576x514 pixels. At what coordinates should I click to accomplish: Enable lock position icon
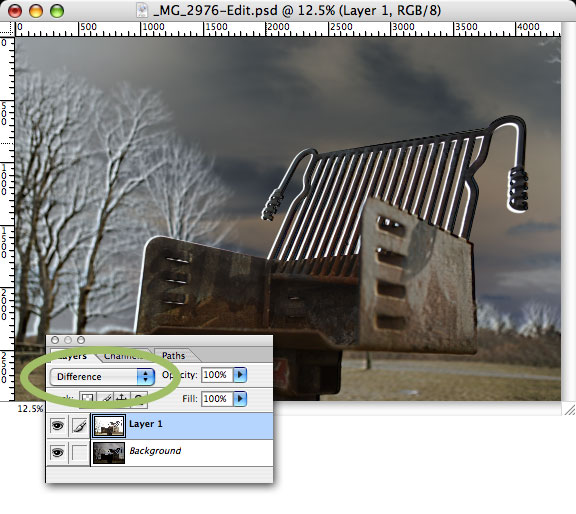click(x=122, y=399)
